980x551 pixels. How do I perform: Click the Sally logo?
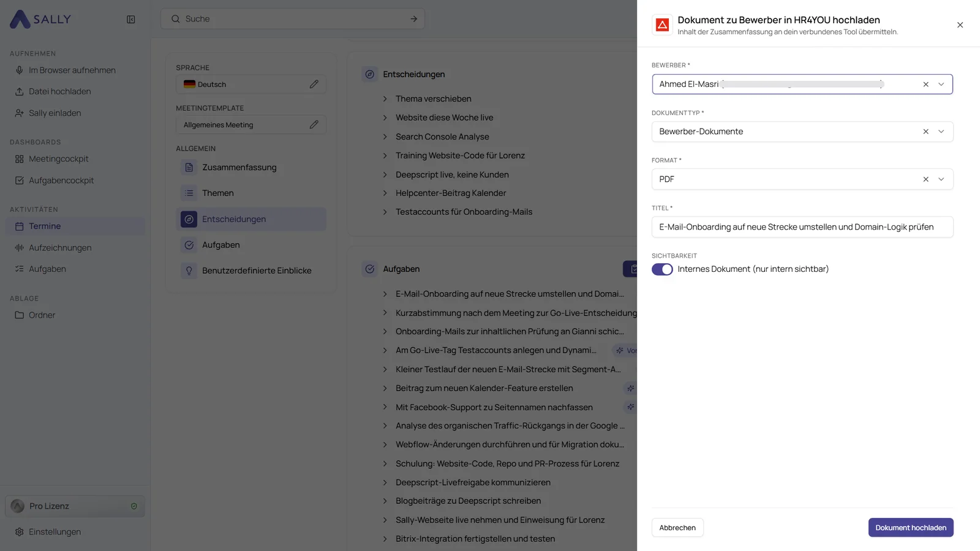(x=40, y=19)
